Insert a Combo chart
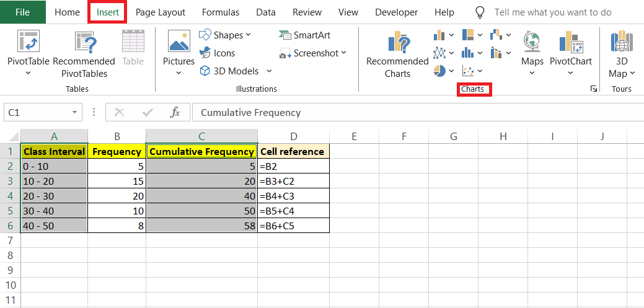The width and height of the screenshot is (644, 308). (x=496, y=53)
